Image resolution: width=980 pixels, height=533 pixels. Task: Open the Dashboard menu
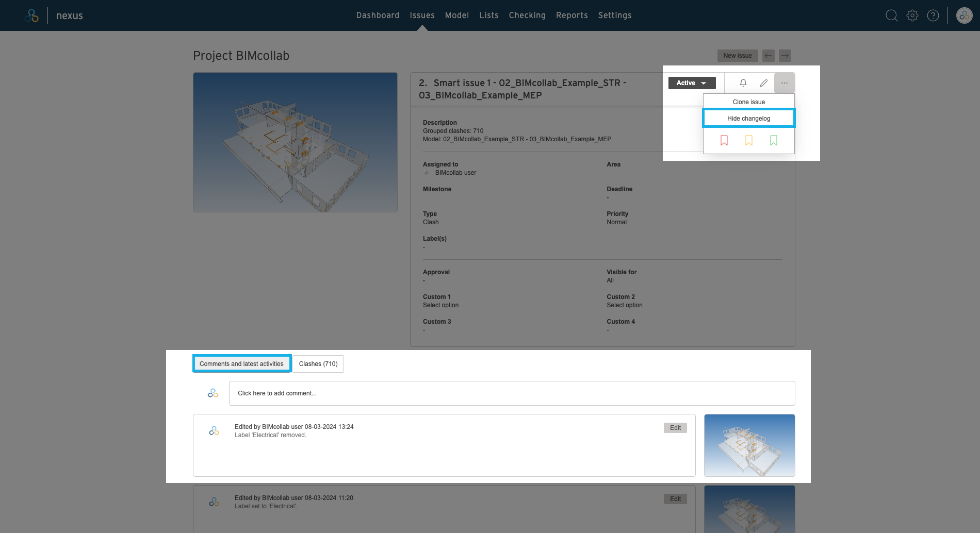(378, 15)
